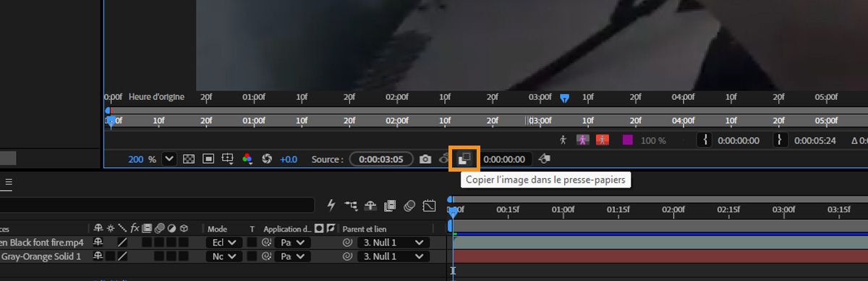Image resolution: width=868 pixels, height=281 pixels.
Task: Select the Black font fire.mp4 layer name
Action: click(41, 243)
